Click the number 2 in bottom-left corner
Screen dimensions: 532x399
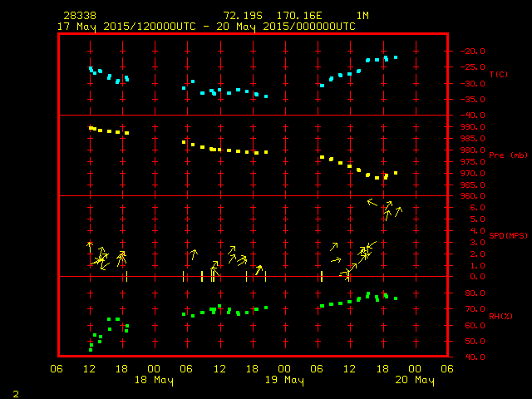[15, 392]
